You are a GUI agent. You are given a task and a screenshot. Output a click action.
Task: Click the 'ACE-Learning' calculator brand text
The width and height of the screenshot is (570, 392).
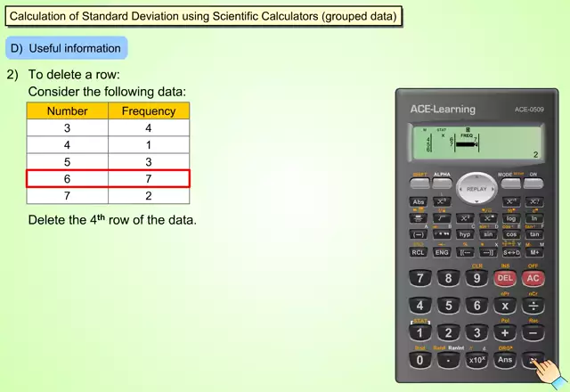(443, 109)
